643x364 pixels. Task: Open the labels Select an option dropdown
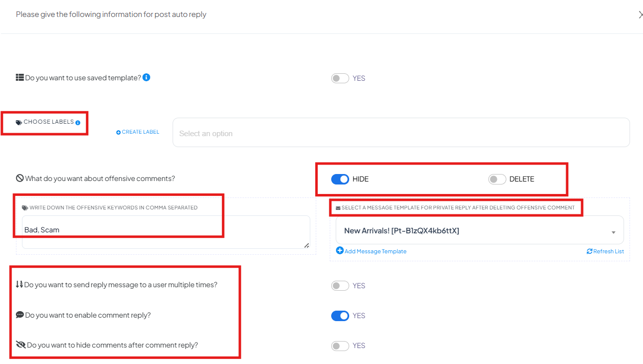click(x=401, y=133)
